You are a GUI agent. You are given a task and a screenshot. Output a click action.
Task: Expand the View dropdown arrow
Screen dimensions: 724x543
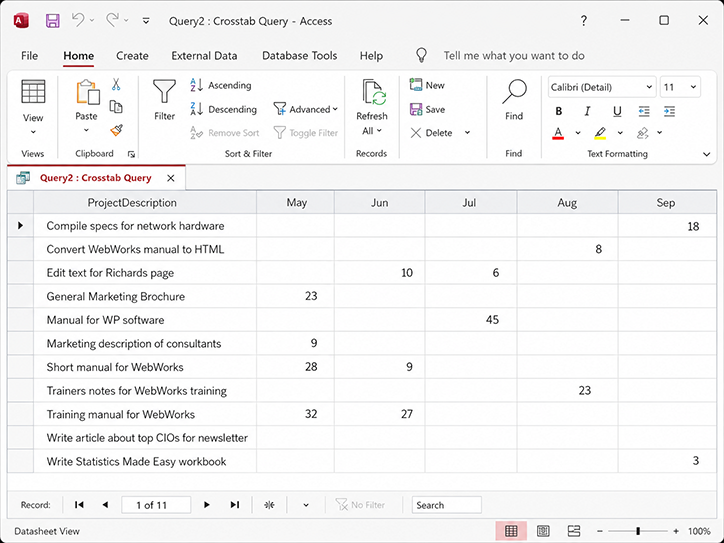coord(33,132)
